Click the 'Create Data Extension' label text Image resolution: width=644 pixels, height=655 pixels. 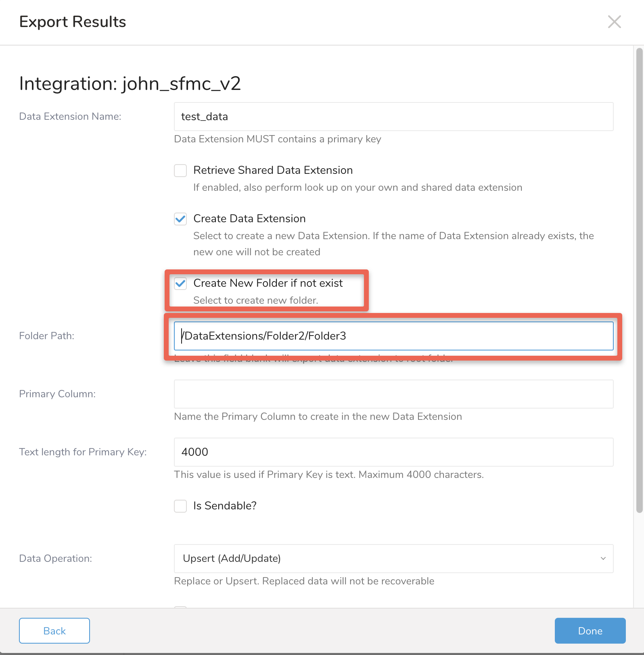click(249, 219)
